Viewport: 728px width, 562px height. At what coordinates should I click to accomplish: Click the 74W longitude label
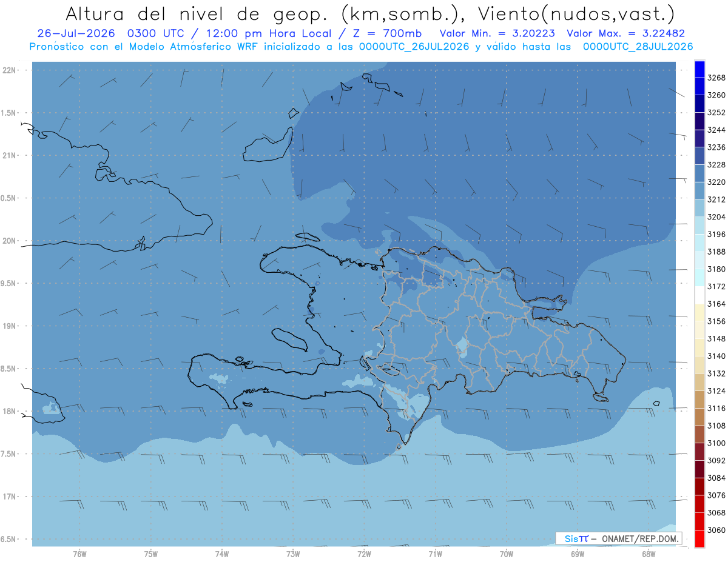[222, 554]
